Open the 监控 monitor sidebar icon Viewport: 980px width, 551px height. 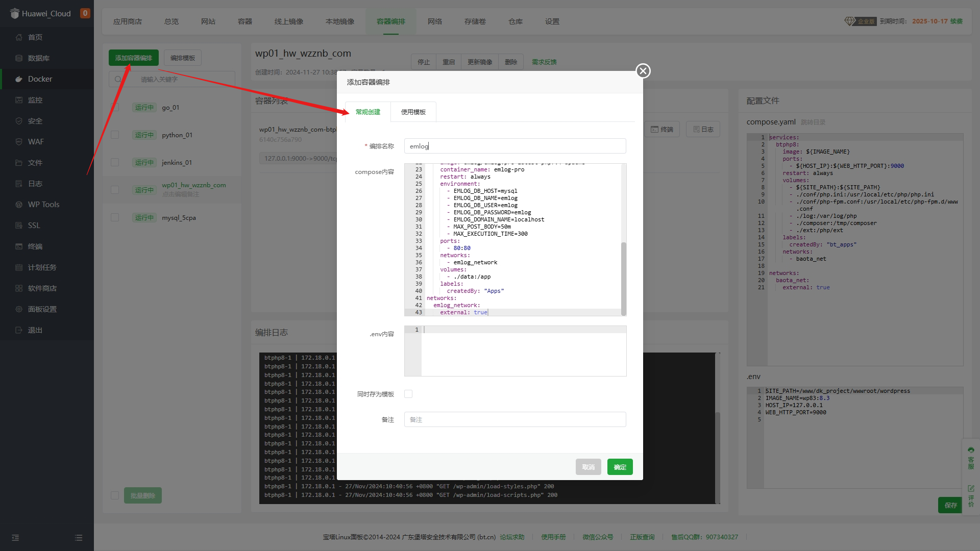(19, 100)
